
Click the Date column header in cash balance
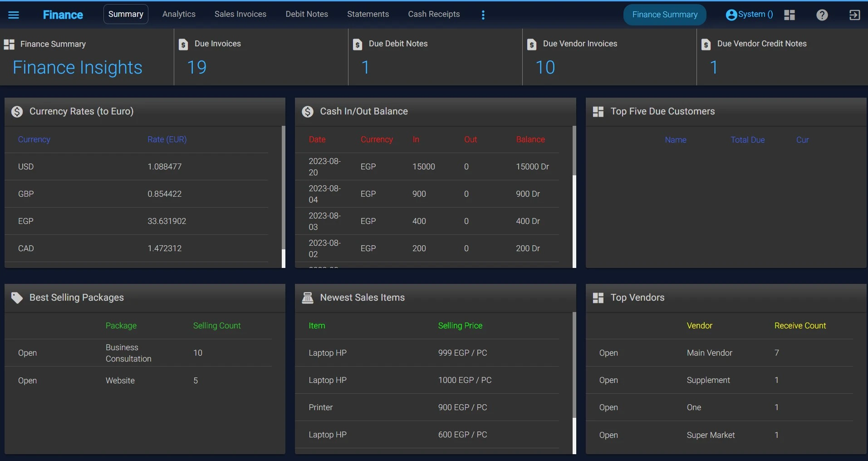(x=317, y=139)
